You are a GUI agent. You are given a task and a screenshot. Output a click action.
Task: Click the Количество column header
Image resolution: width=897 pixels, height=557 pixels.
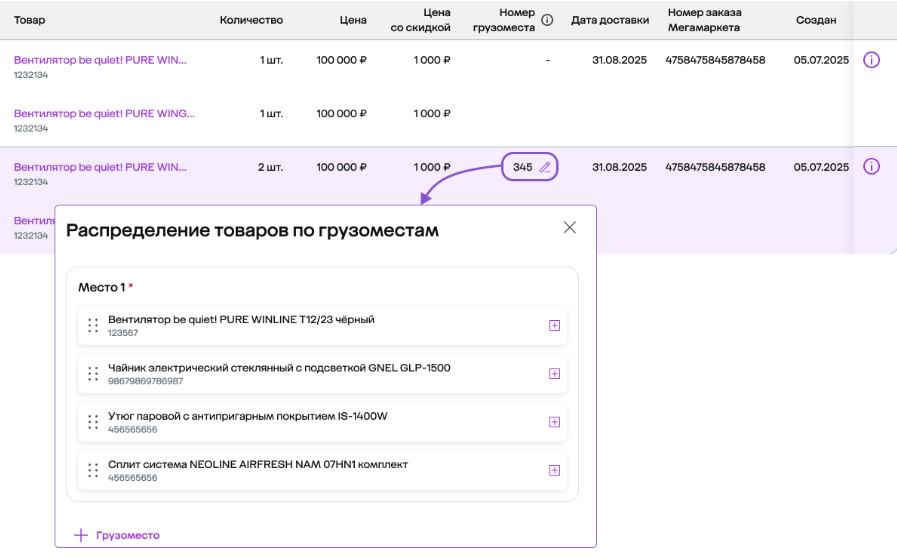pyautogui.click(x=251, y=20)
